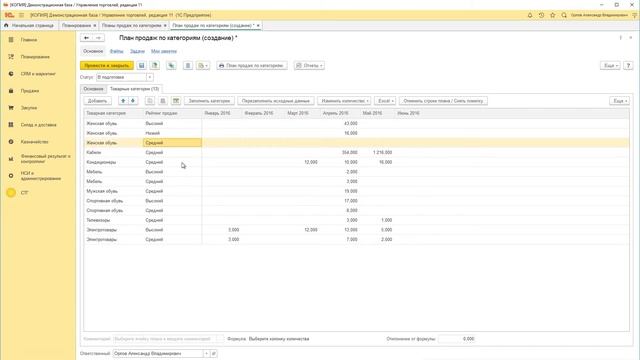Screen dimensions: 640x360
Task: Select the Кабели row category cell
Action: (113, 152)
